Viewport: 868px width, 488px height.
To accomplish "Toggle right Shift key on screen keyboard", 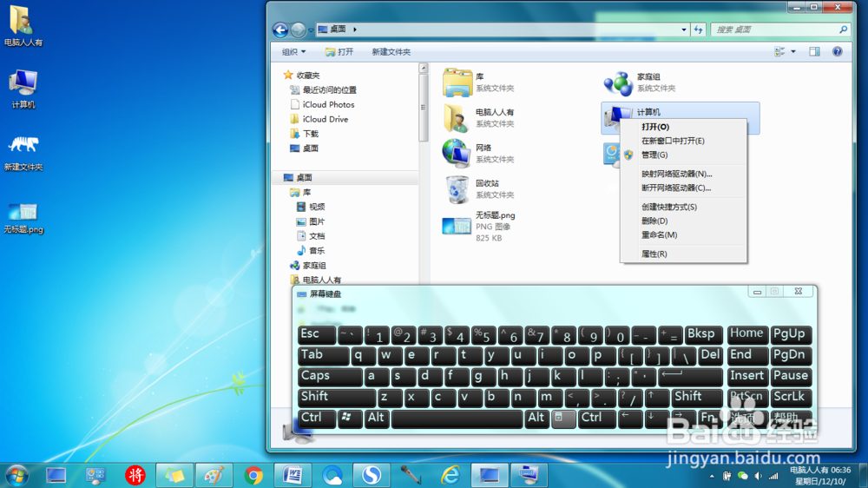I will 697,397.
